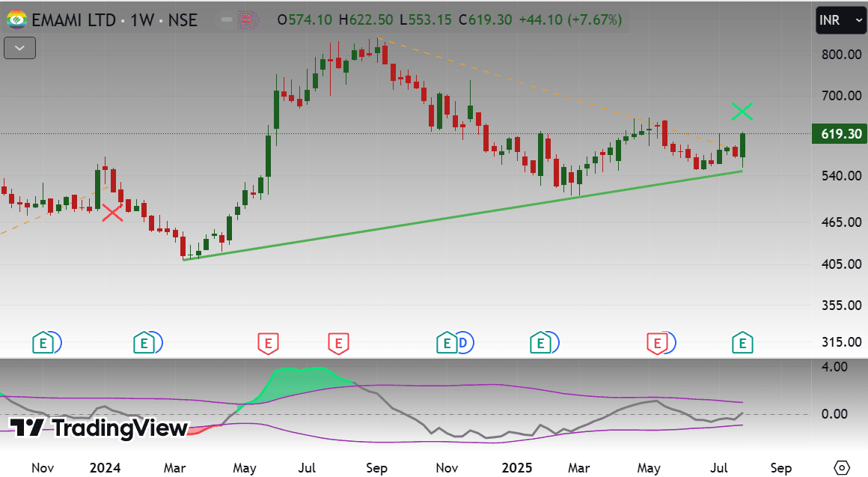Click the Nov label preceding 2025

[x=447, y=467]
